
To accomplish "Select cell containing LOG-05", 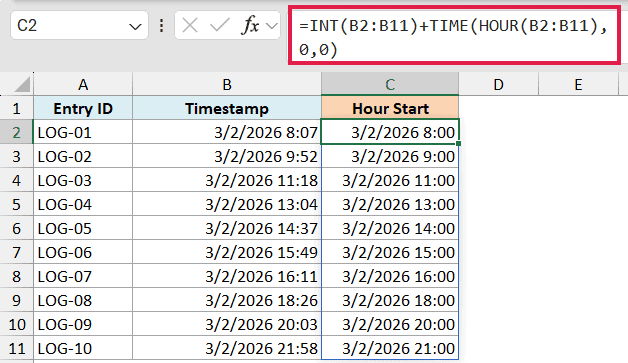I will tap(83, 228).
